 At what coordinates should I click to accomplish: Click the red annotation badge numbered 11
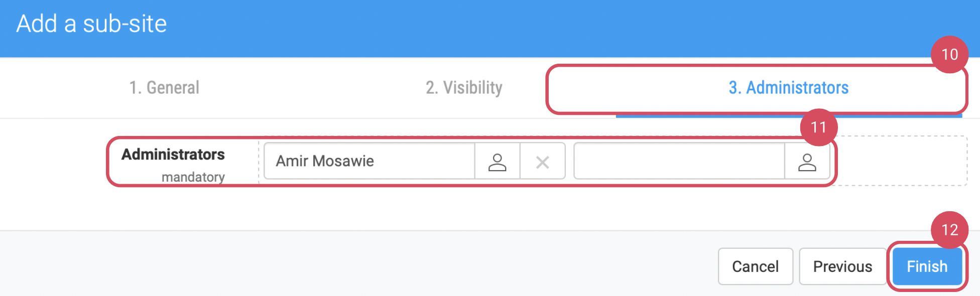tap(818, 127)
